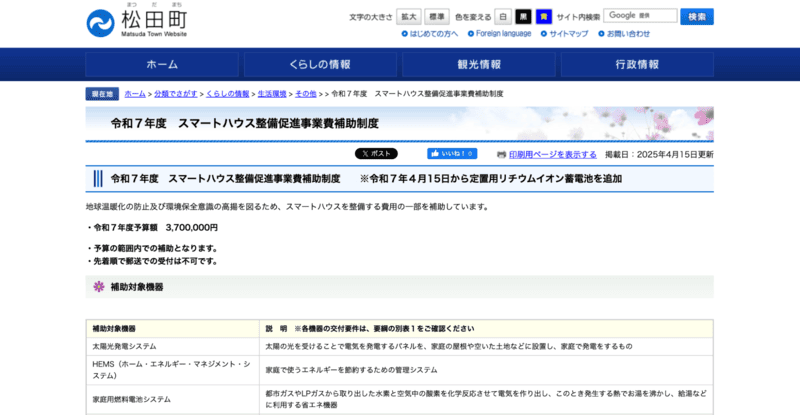Click the くらしの情報 breadcrumb link

tap(228, 94)
